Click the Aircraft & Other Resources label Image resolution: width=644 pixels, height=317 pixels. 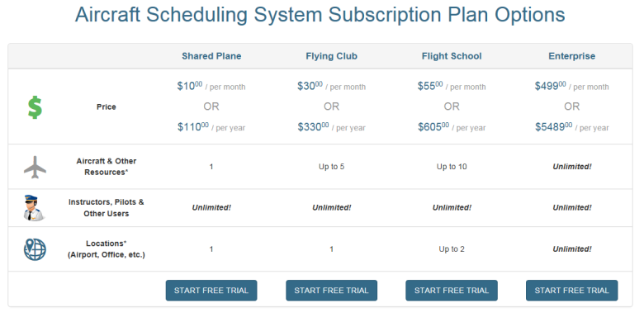[107, 167]
